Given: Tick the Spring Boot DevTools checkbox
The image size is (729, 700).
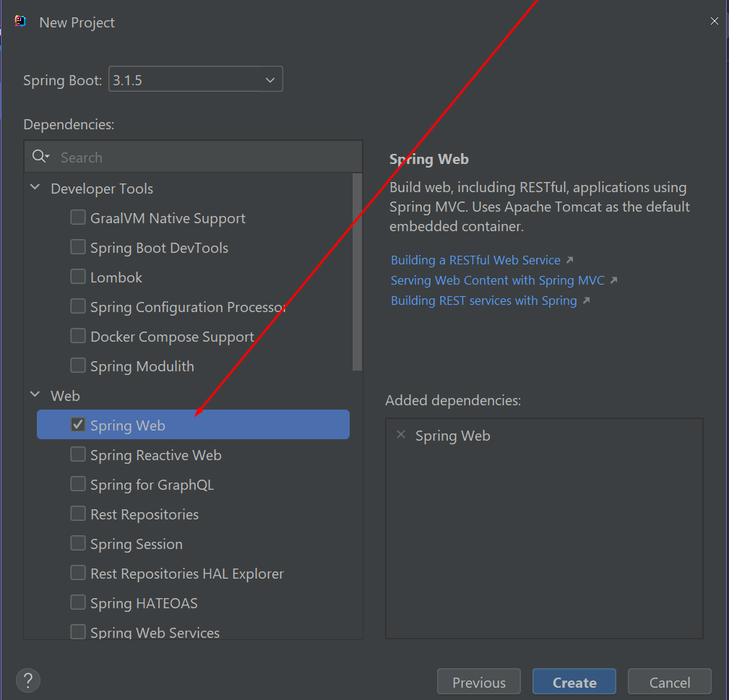Looking at the screenshot, I should pos(77,247).
